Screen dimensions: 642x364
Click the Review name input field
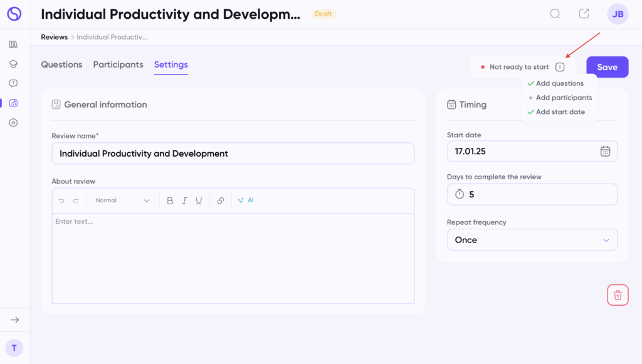tap(233, 153)
